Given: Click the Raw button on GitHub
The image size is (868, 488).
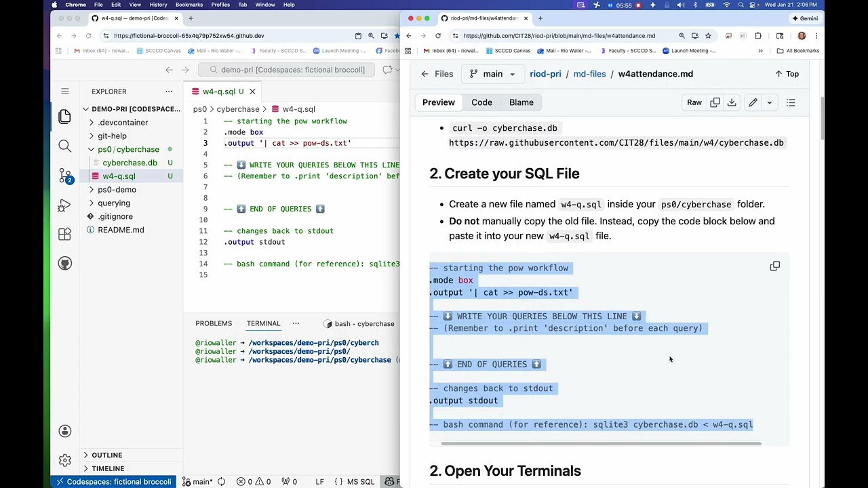Looking at the screenshot, I should pos(694,102).
